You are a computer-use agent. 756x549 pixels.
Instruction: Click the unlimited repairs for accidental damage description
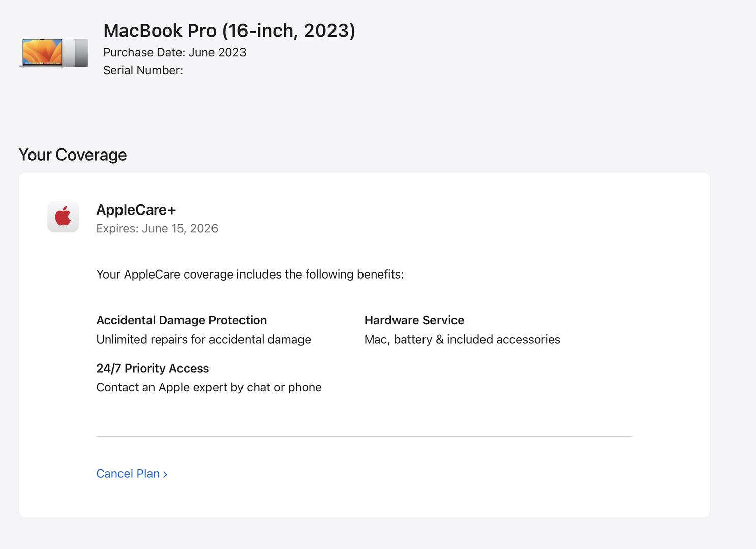point(203,340)
